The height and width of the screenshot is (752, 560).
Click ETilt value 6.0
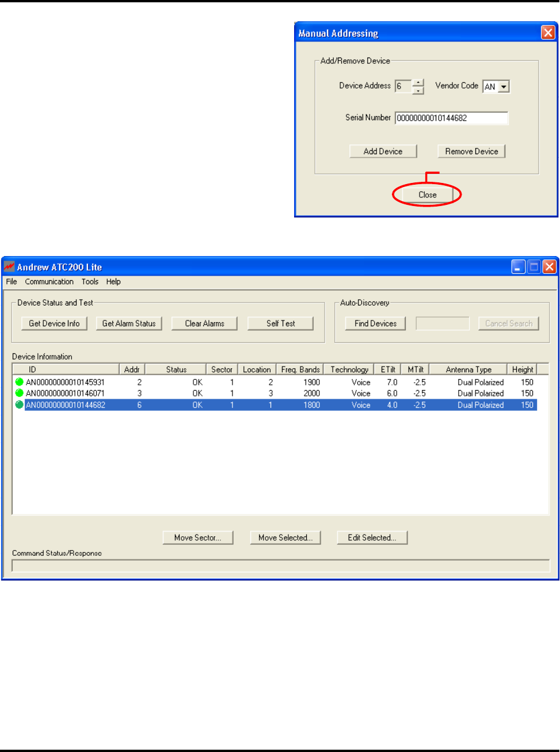click(x=392, y=394)
